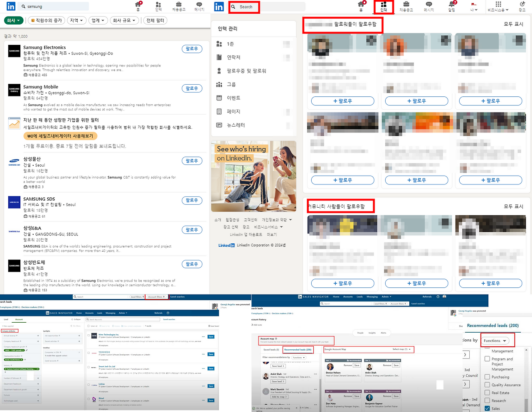Image resolution: width=532 pixels, height=412 pixels.
Task: Click the Samsung Mobile company logo
Action: pos(14,90)
